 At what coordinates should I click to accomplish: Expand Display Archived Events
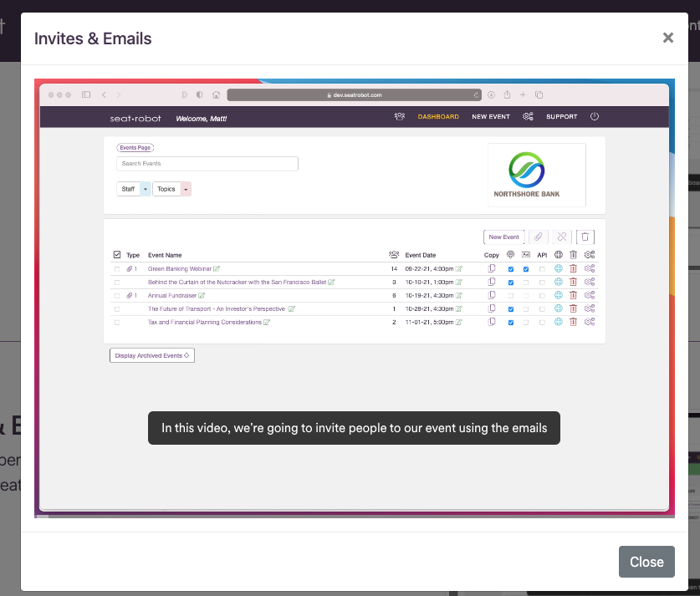pyautogui.click(x=151, y=355)
